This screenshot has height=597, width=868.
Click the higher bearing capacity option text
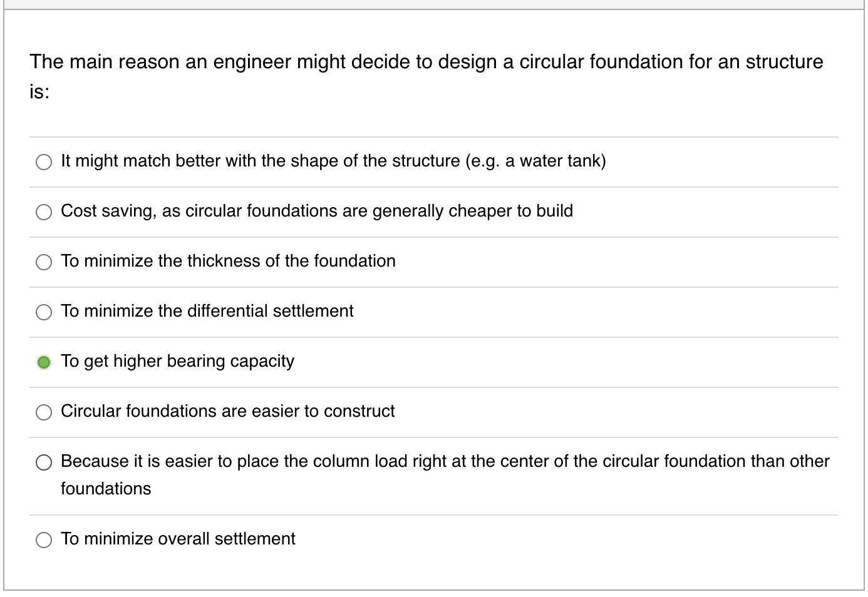(x=177, y=361)
